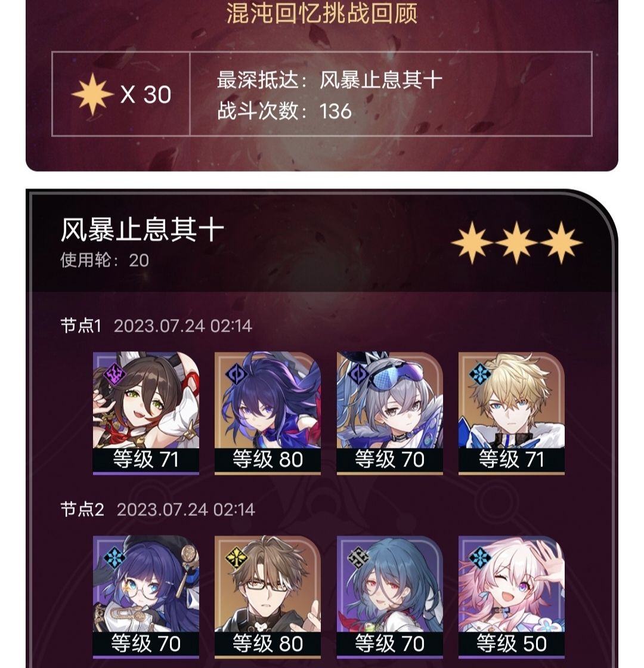Image resolution: width=644 pixels, height=668 pixels.
Task: Tap the 混沌回忆挑战回顾 heading
Action: [x=322, y=13]
